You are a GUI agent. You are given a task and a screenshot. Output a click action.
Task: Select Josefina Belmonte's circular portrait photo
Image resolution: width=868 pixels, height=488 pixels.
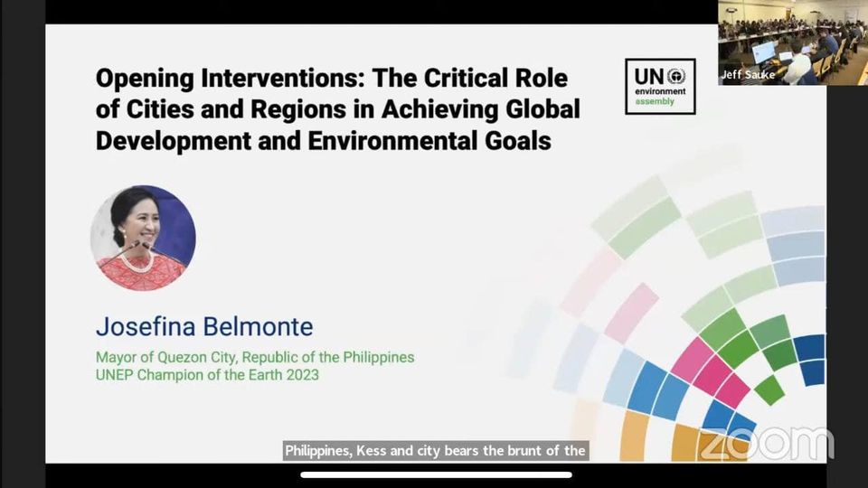point(143,238)
